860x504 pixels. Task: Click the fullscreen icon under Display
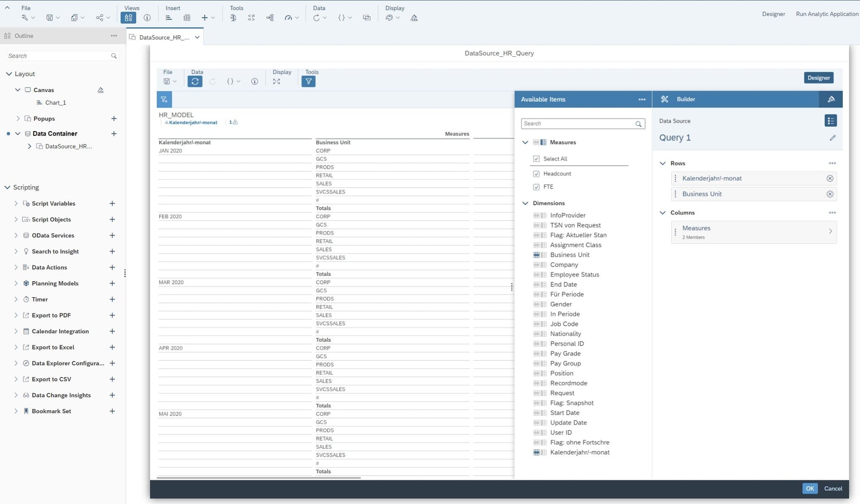point(276,81)
